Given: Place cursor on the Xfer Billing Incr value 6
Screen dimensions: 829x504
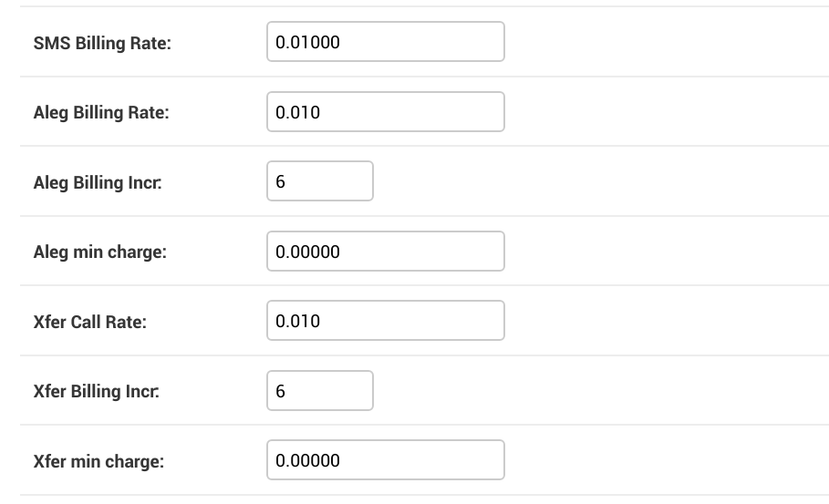Looking at the screenshot, I should (x=280, y=391).
